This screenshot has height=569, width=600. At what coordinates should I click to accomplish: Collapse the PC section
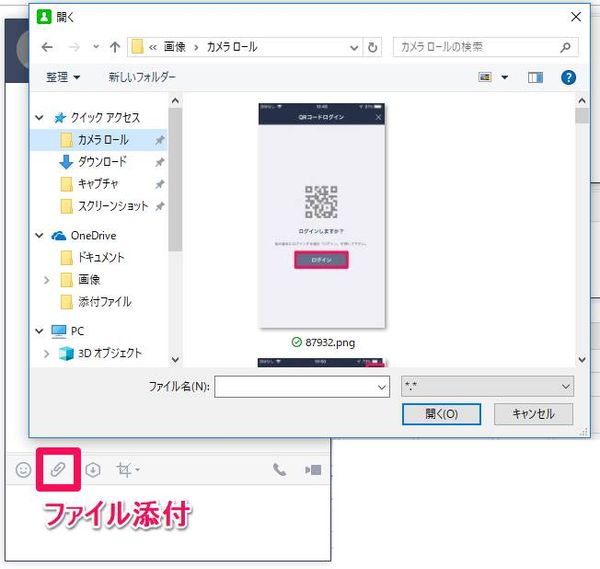(x=39, y=331)
